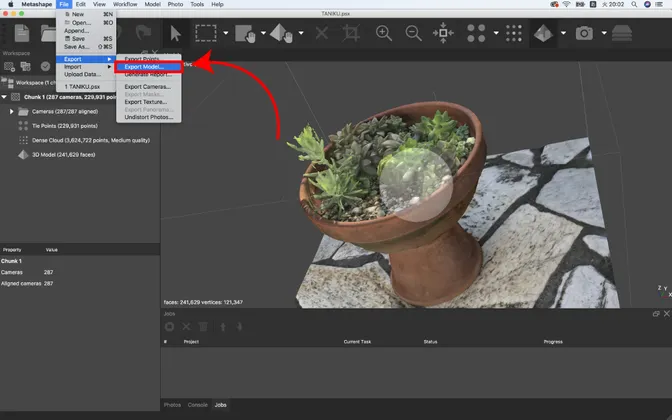This screenshot has width=672, height=420.
Task: Click the delete X icon in toolbar
Action: [321, 33]
